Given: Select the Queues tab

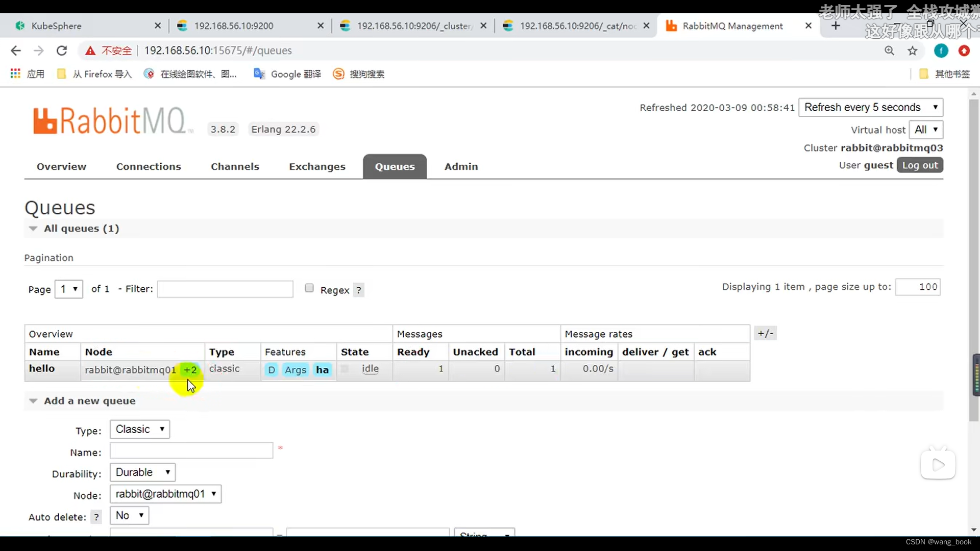Looking at the screenshot, I should pos(395,167).
